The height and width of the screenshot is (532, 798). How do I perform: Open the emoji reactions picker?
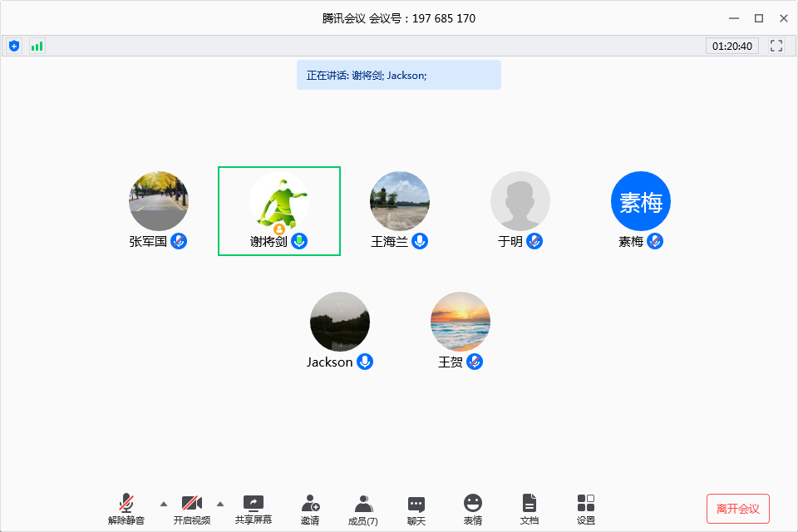tap(472, 509)
